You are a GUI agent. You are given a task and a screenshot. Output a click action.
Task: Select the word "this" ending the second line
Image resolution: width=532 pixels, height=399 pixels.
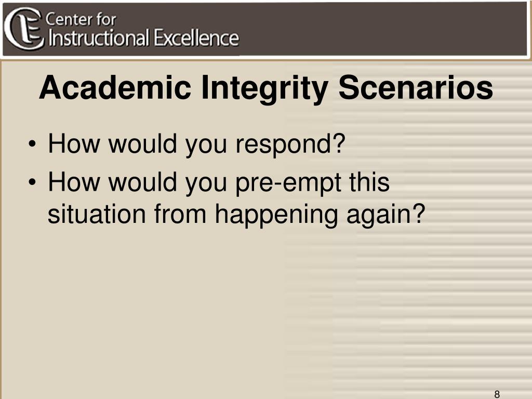point(369,182)
